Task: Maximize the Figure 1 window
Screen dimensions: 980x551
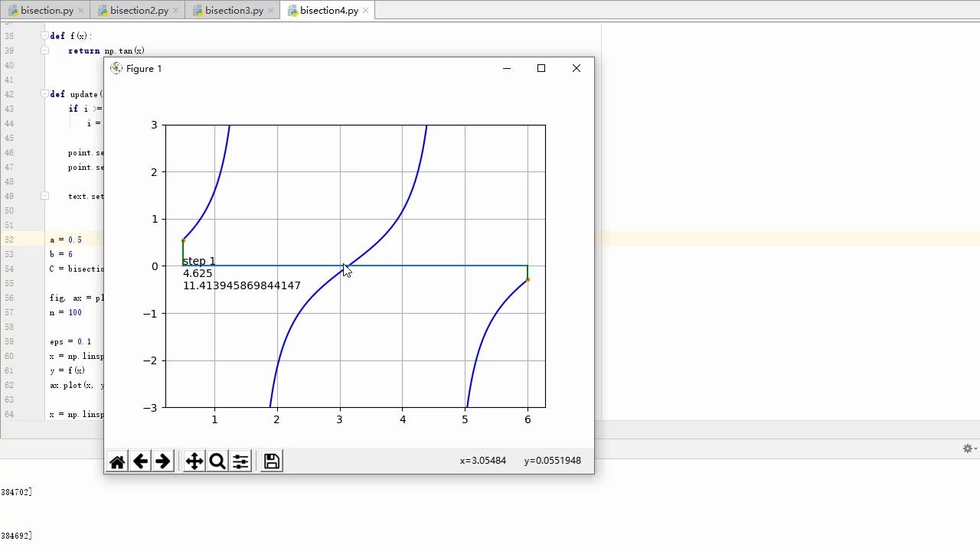Action: click(541, 68)
